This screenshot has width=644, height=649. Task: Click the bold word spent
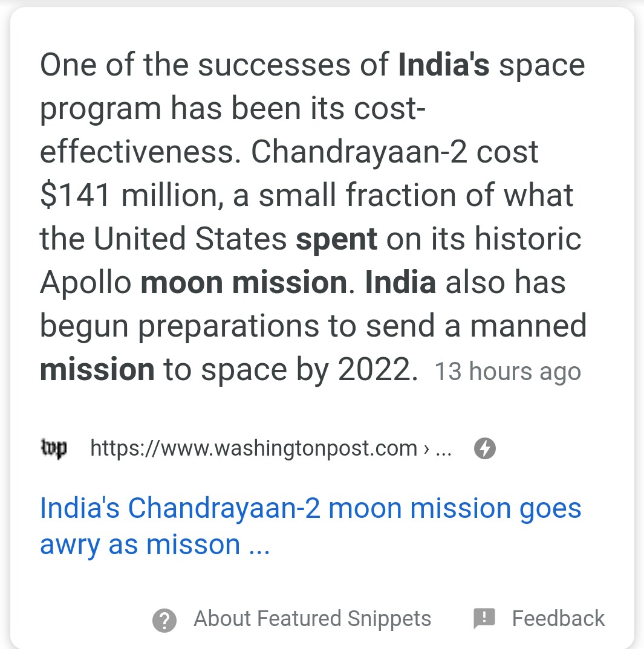(336, 240)
